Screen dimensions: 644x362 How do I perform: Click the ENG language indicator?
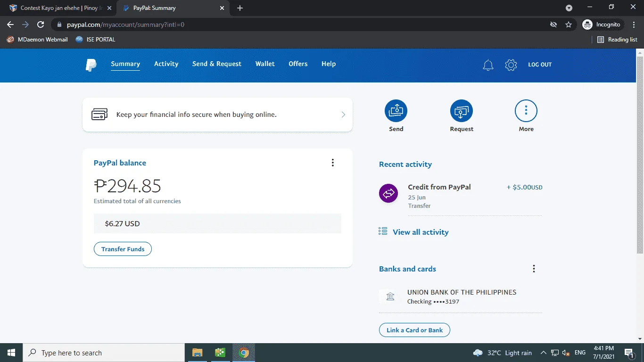pos(580,353)
